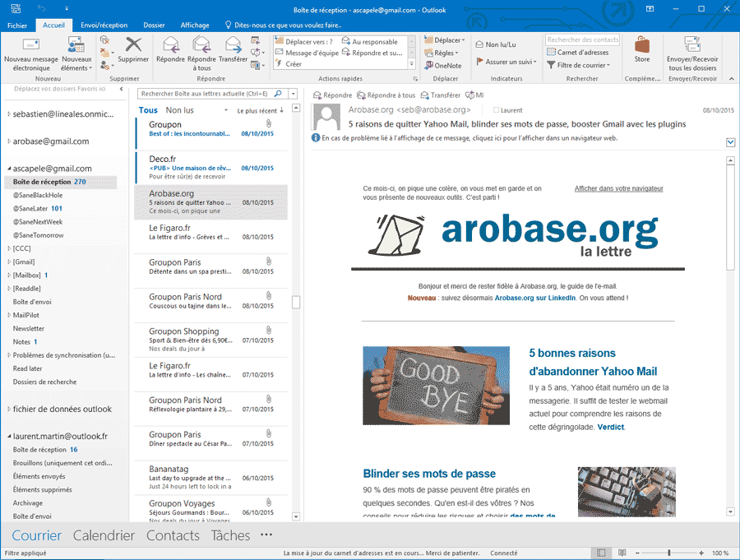
Task: Delete the selected email with Supprimer
Action: coord(133,50)
